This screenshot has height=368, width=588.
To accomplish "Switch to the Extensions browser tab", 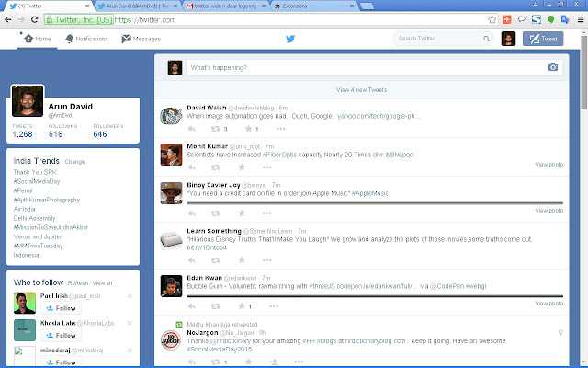I will [x=314, y=6].
